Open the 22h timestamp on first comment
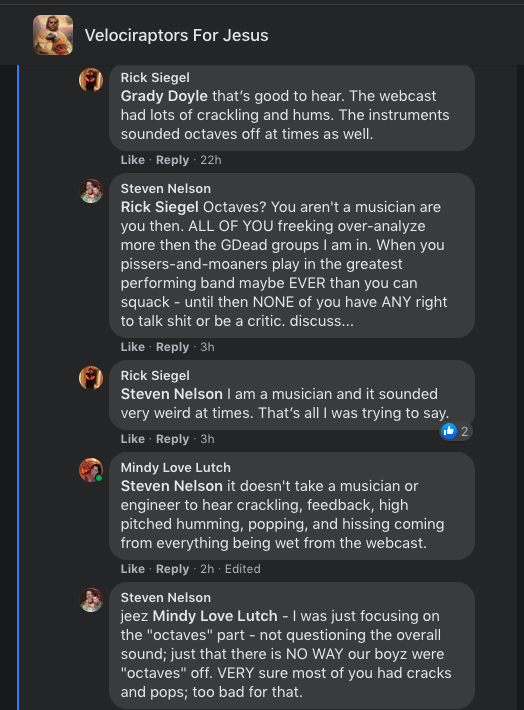The width and height of the screenshot is (524, 710). click(211, 160)
